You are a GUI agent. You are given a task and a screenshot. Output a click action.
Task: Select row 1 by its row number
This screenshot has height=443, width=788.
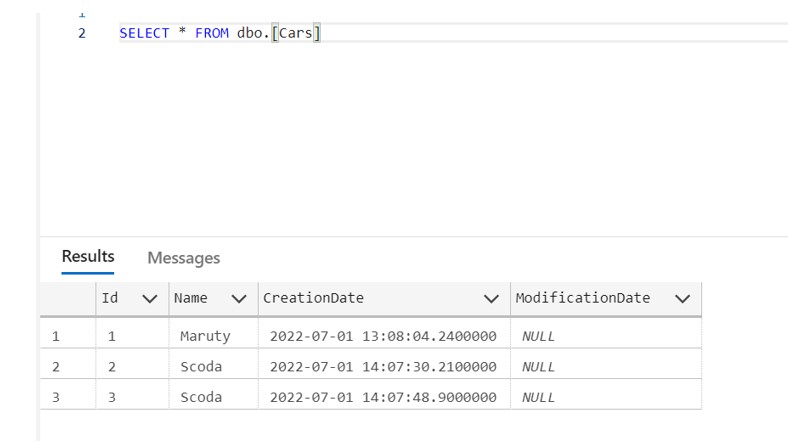coord(55,336)
